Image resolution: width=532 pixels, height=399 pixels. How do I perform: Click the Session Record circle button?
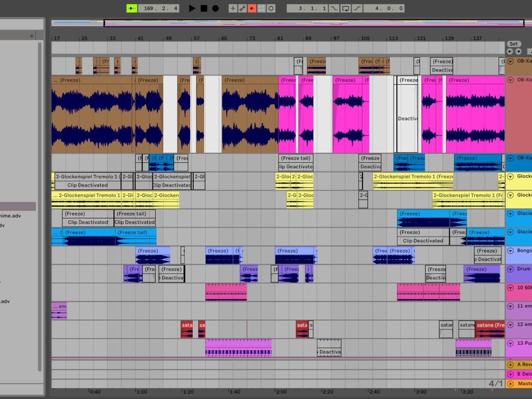tap(271, 8)
